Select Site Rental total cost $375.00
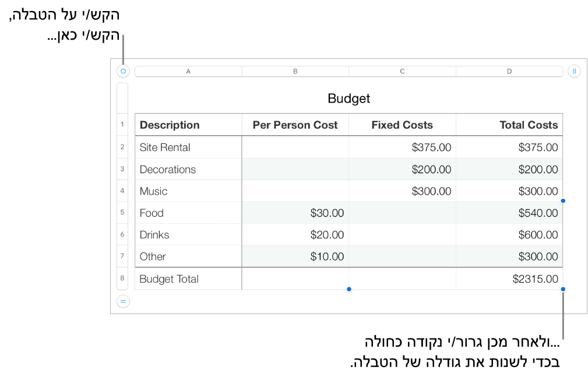This screenshot has width=588, height=370. 509,147
